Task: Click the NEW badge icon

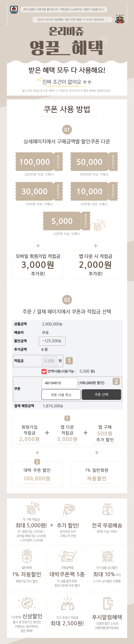Action: click(x=27, y=603)
